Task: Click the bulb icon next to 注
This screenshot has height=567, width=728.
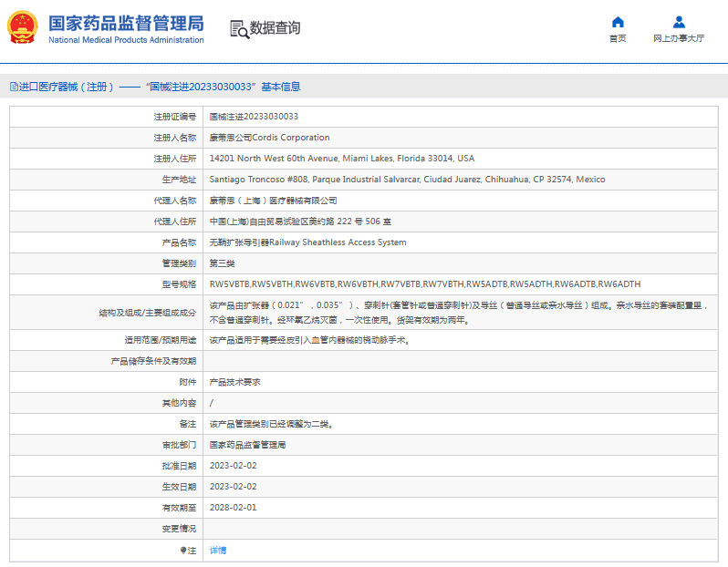Action: (183, 551)
